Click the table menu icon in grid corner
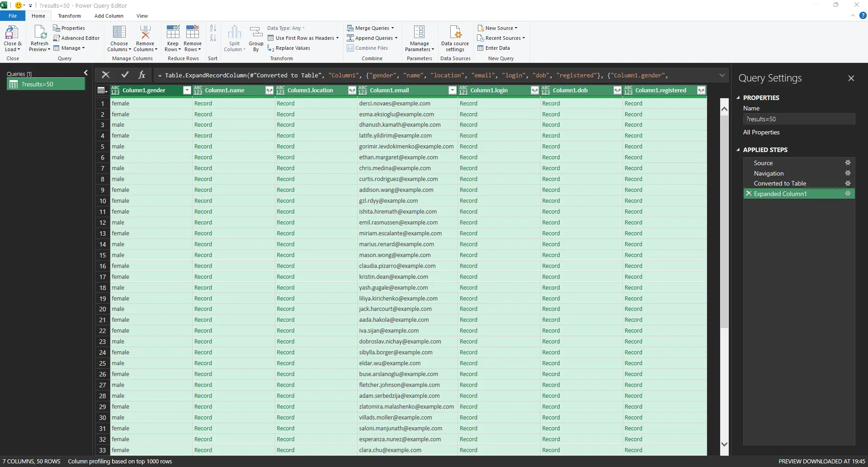The height and width of the screenshot is (467, 868). [103, 91]
